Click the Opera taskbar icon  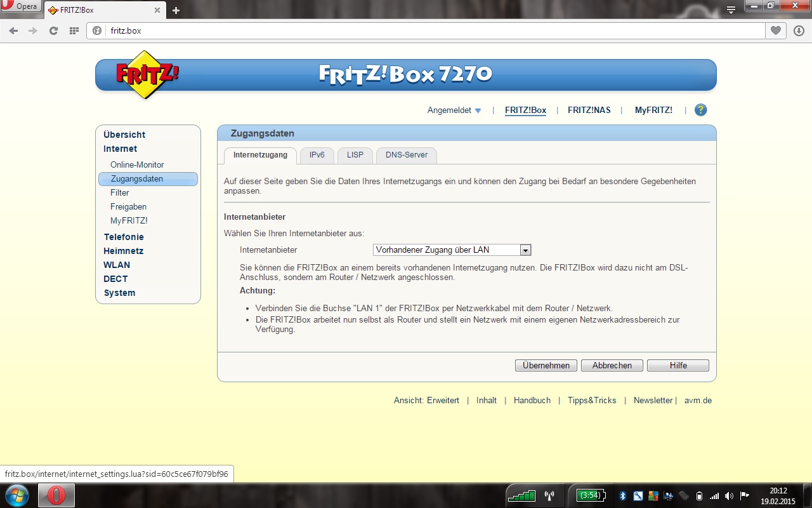point(56,495)
